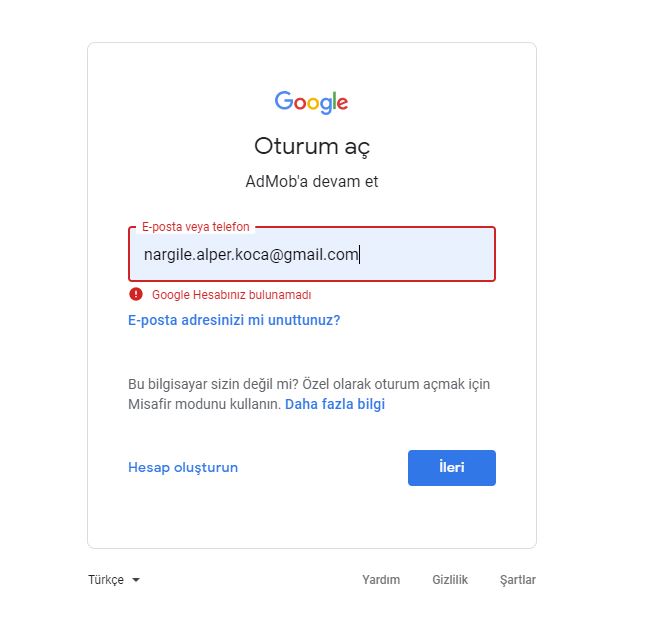Open the Yardım footer link
The height and width of the screenshot is (631, 663).
[381, 579]
